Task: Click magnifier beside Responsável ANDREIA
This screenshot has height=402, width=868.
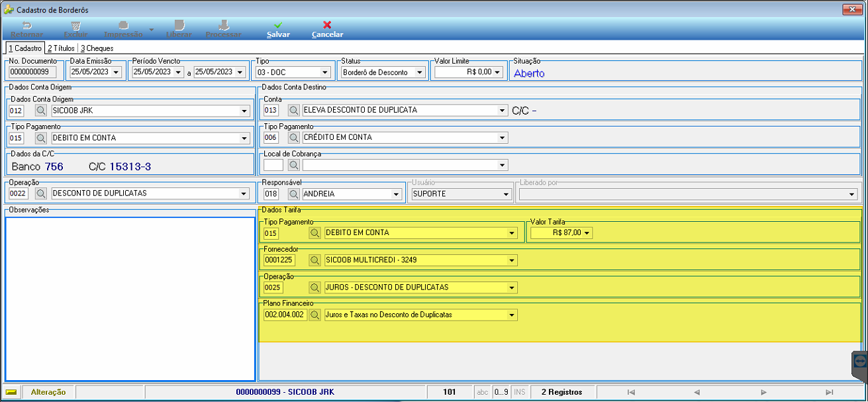Action: coord(294,194)
